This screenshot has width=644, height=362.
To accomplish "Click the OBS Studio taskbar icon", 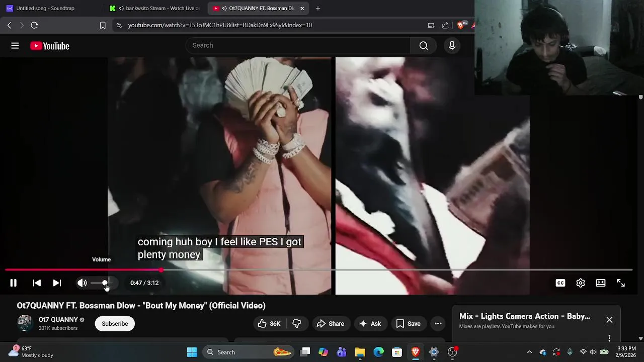I will coord(452,352).
